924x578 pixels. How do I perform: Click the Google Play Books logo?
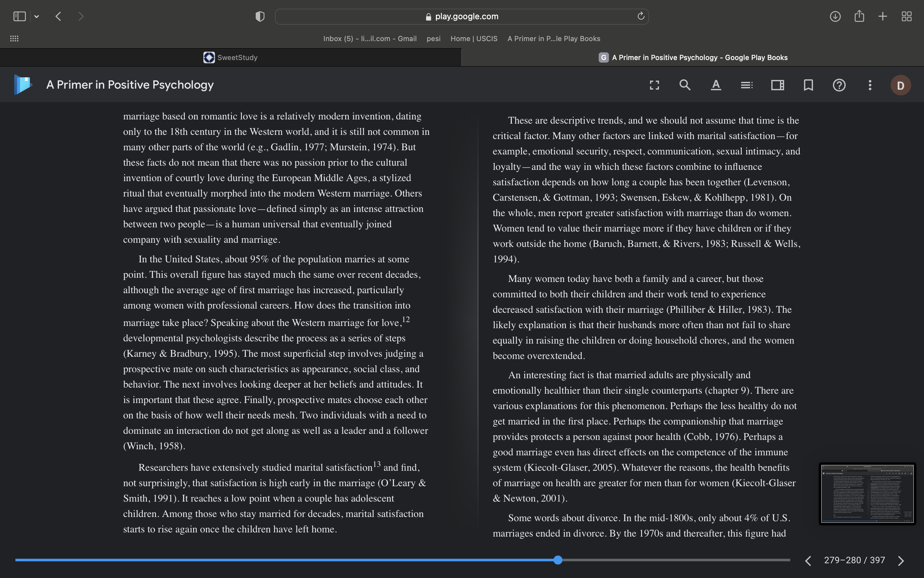(23, 84)
